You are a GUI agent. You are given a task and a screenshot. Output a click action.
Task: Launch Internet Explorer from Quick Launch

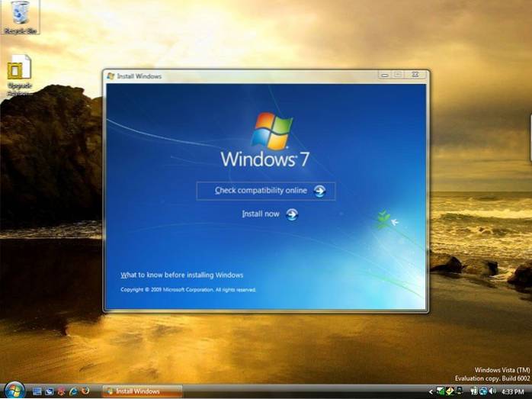coord(73,391)
